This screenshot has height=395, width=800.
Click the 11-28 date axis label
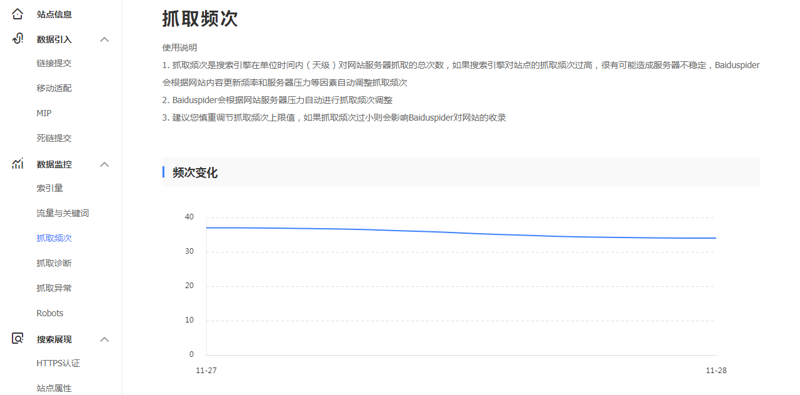click(716, 371)
